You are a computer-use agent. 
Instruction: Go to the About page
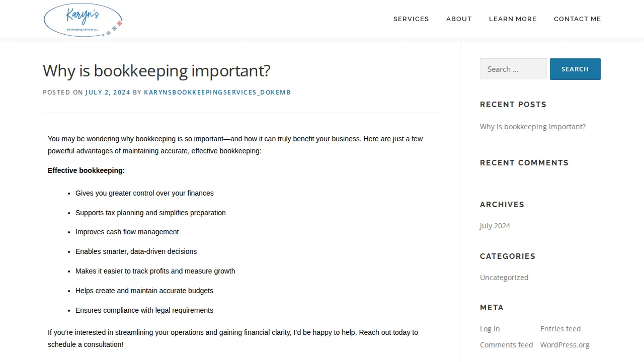tap(459, 19)
